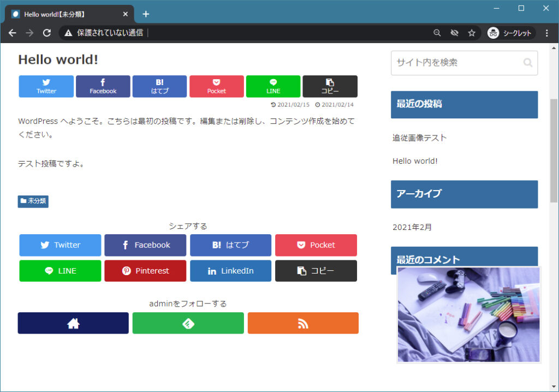
Task: Minimize the browser window
Action: pyautogui.click(x=496, y=8)
